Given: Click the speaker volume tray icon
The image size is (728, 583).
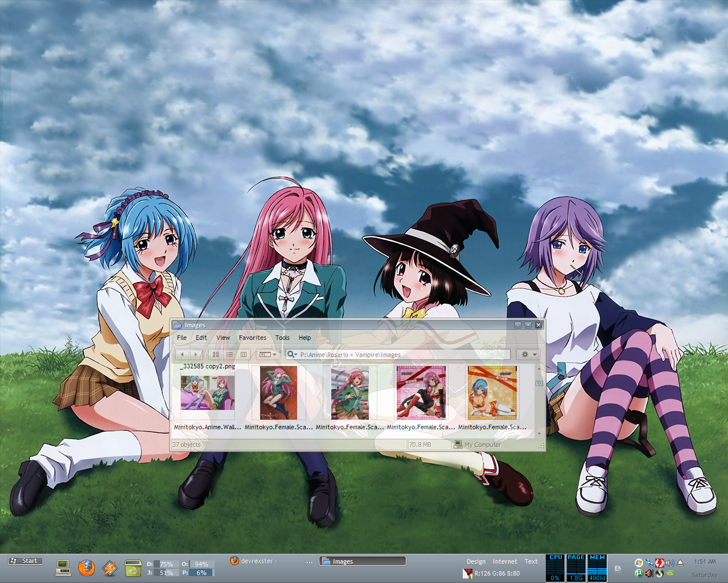Looking at the screenshot, I should (x=669, y=563).
